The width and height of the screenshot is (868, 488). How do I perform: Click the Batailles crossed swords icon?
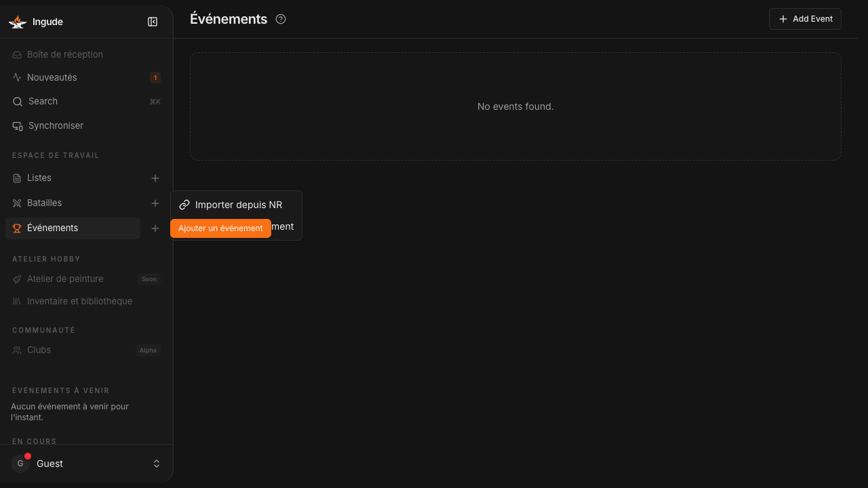coord(17,203)
